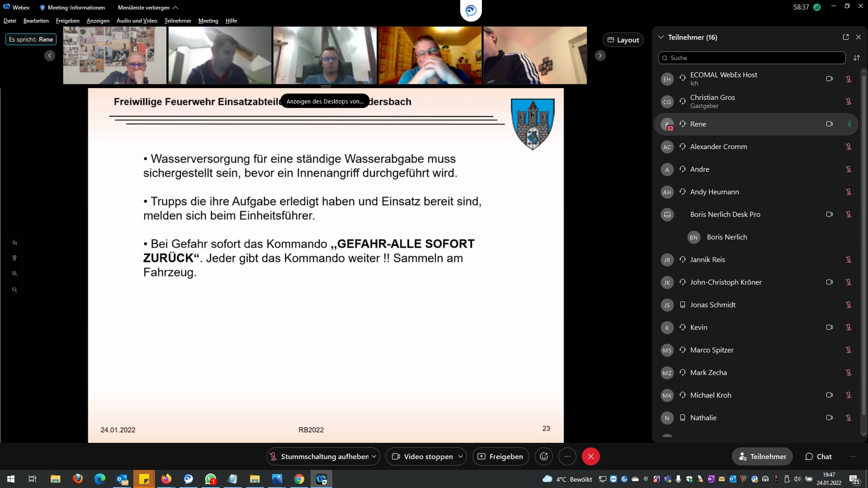Open Outlook from taskbar
This screenshot has height=488, width=868.
point(122,479)
